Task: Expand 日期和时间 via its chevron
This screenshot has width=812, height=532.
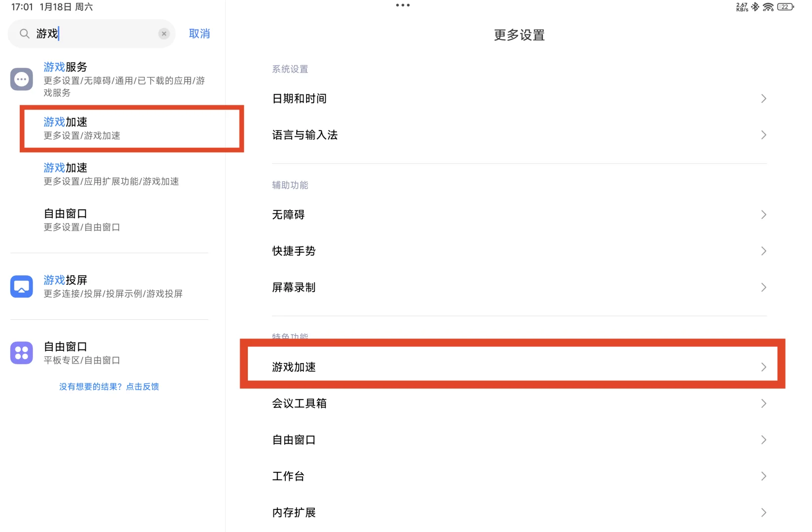Action: coord(763,99)
